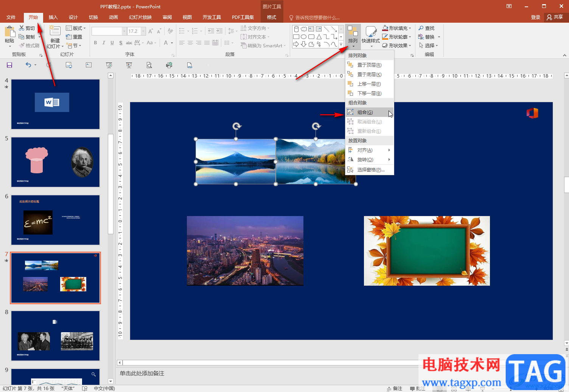Click the quick print icon with checkmark

point(169,65)
